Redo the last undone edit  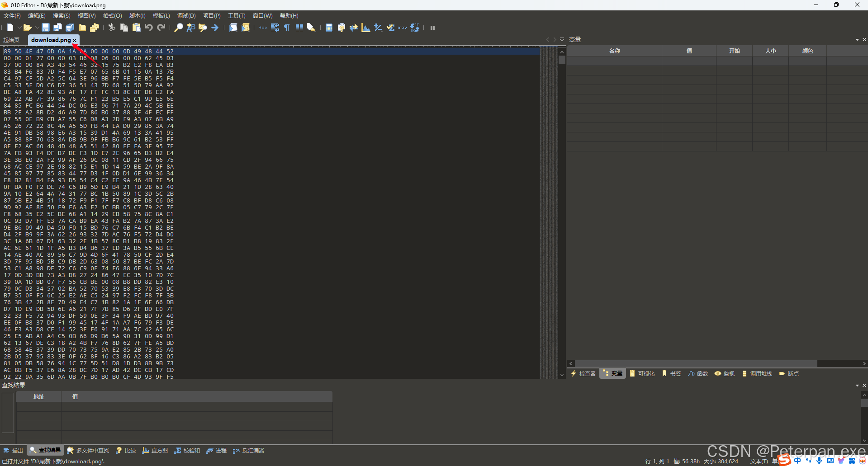pyautogui.click(x=161, y=28)
